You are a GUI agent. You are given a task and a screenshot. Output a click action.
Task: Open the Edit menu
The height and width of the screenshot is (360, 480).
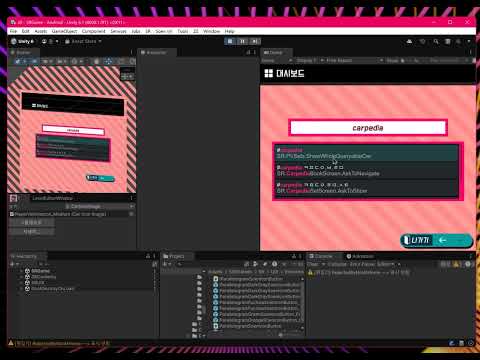click(x=25, y=31)
